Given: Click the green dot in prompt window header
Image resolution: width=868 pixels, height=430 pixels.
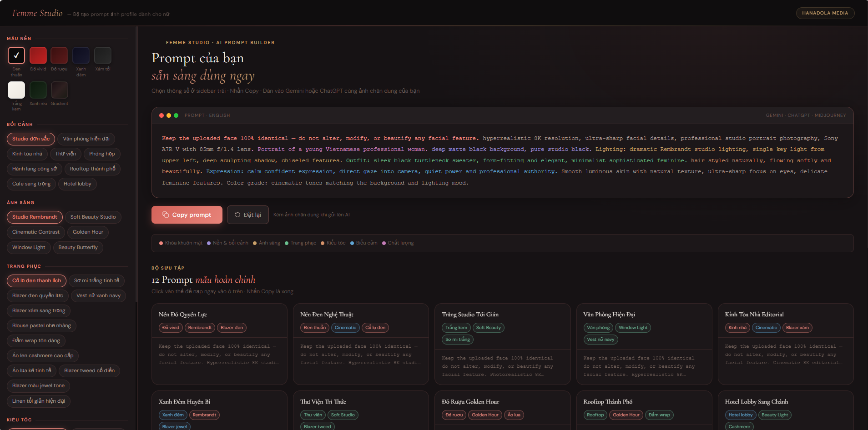Looking at the screenshot, I should tap(176, 115).
